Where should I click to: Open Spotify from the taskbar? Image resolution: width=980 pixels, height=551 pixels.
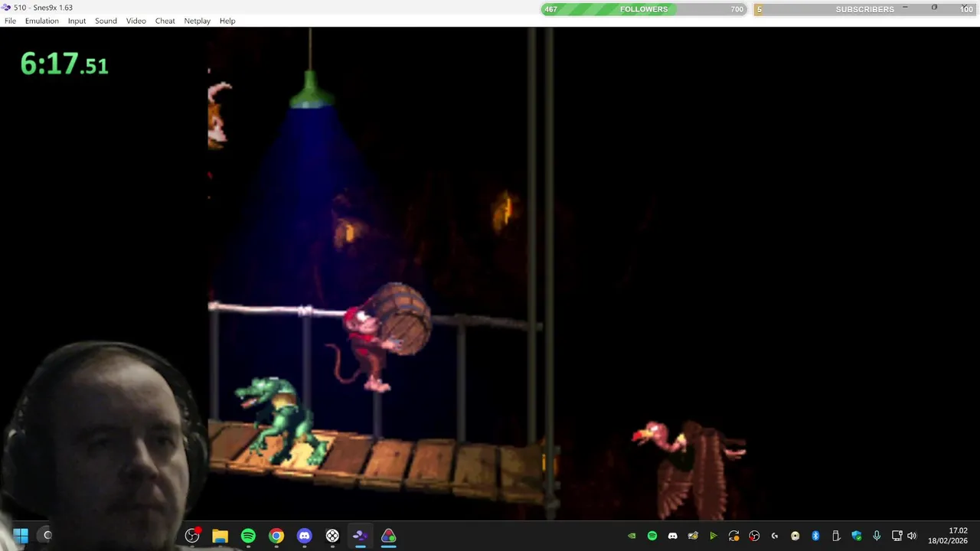(248, 536)
